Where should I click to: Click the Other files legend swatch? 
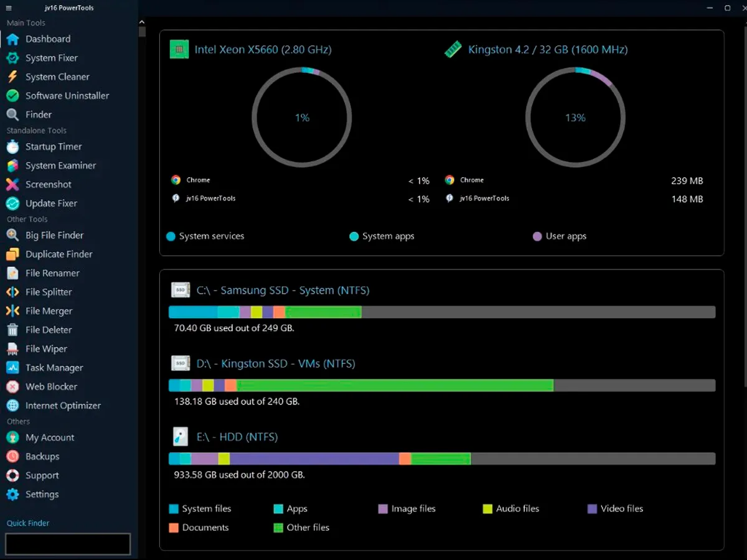coord(278,528)
